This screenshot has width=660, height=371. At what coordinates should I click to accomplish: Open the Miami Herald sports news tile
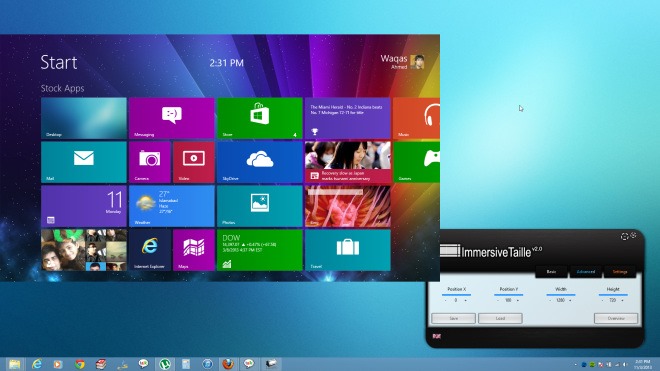click(x=348, y=118)
